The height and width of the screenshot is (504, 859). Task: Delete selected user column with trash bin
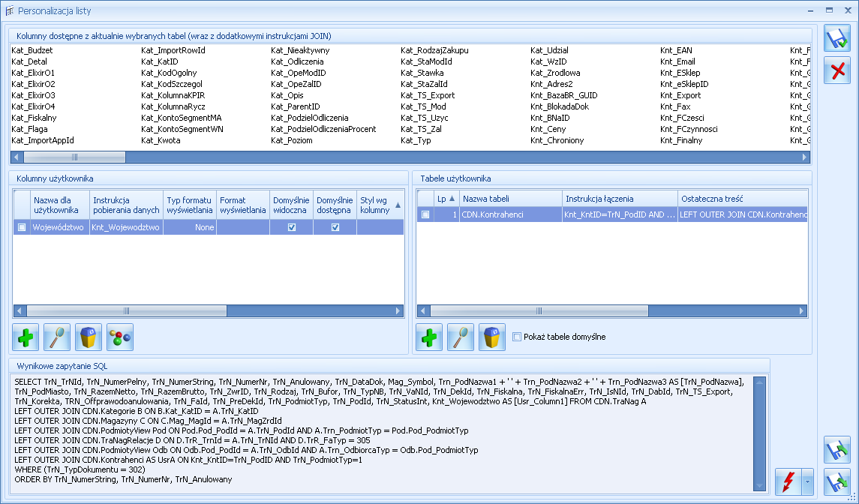(x=89, y=337)
